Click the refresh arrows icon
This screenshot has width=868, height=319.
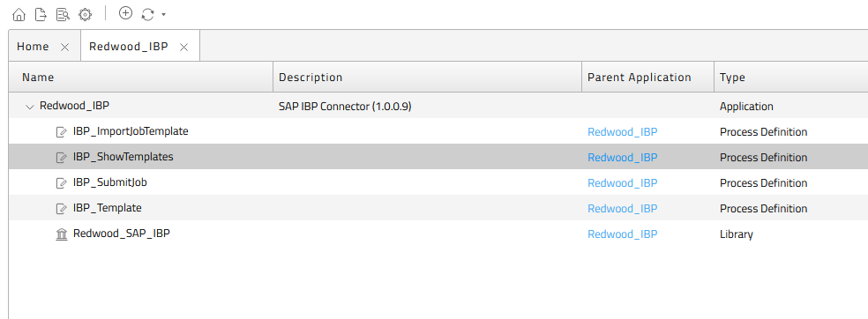click(x=147, y=14)
